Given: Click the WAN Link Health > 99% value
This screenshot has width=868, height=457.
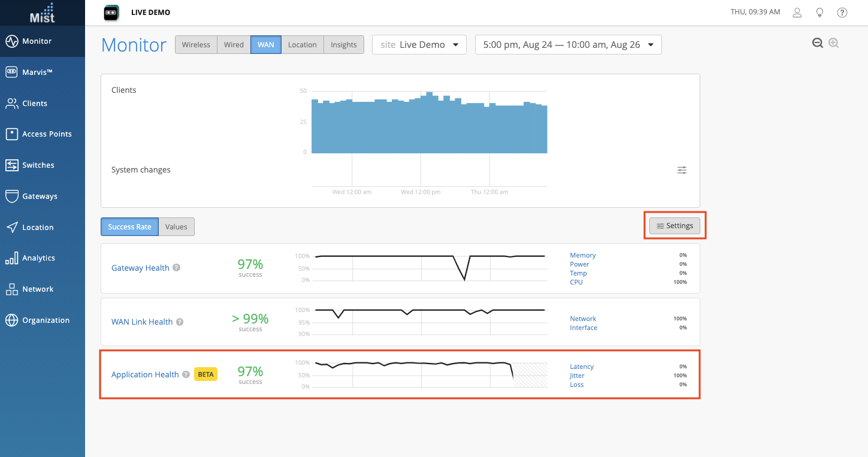Looking at the screenshot, I should click(x=250, y=319).
